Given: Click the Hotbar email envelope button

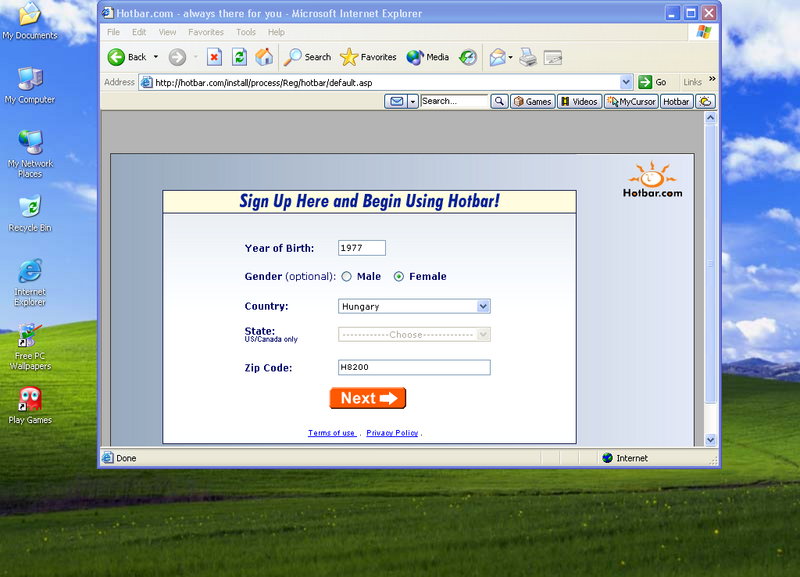Looking at the screenshot, I should (396, 102).
